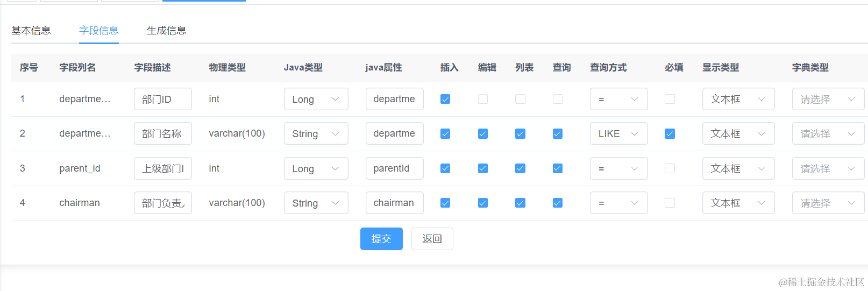Screen dimensions: 868x291
Task: Open the dictionary type dropdown for chairman row
Action: point(828,203)
